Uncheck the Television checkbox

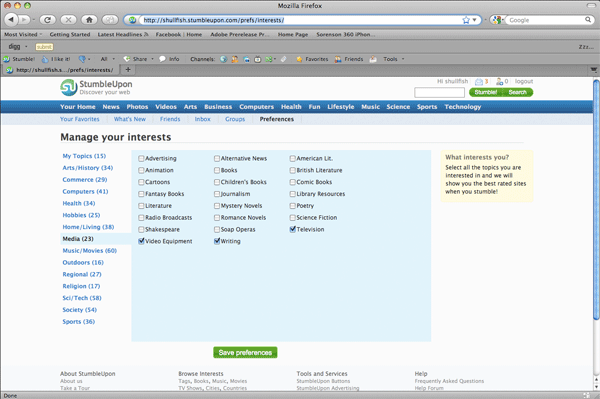[293, 229]
